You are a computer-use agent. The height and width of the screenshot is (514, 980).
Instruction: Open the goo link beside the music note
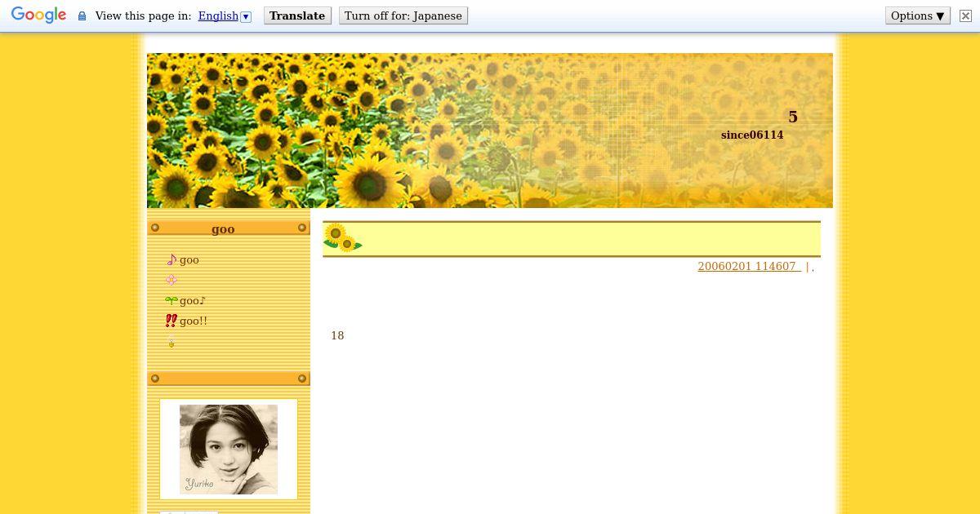(189, 259)
